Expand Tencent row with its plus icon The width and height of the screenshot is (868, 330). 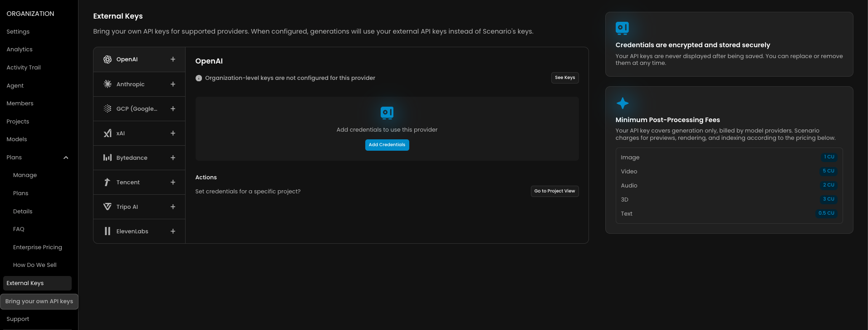coord(173,182)
